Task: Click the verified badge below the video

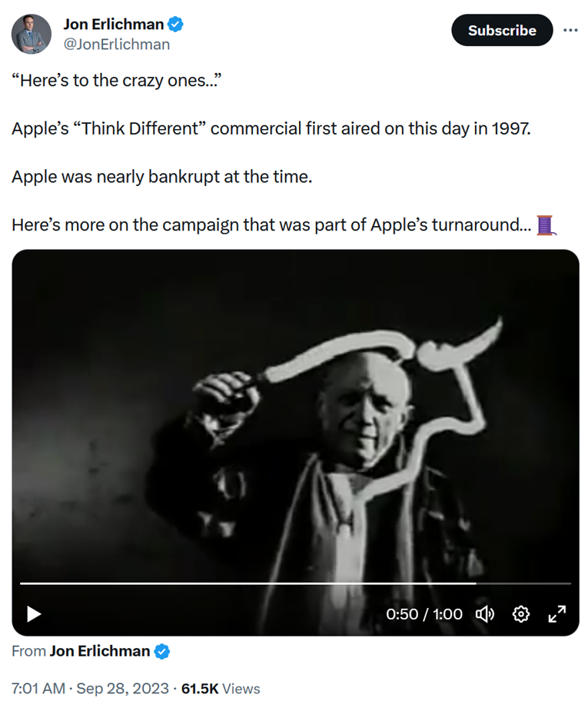Action: [162, 651]
